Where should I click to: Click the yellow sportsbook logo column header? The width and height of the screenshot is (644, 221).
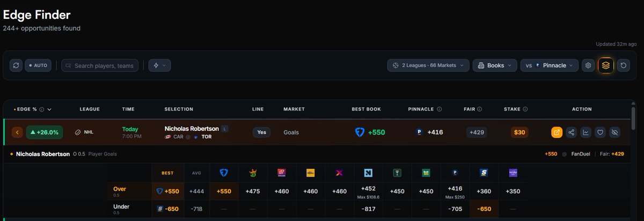pos(311,173)
